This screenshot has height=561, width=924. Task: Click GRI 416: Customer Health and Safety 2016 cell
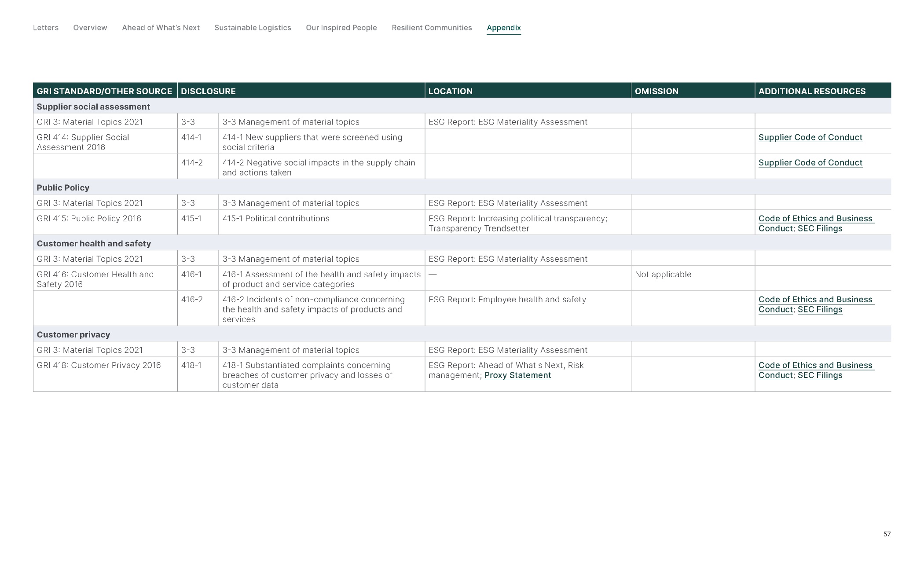click(x=105, y=279)
